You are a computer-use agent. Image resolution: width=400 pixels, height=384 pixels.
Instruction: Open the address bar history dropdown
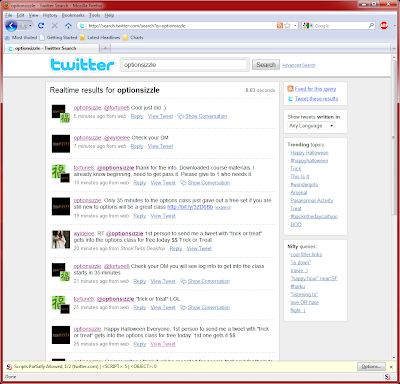[295, 26]
